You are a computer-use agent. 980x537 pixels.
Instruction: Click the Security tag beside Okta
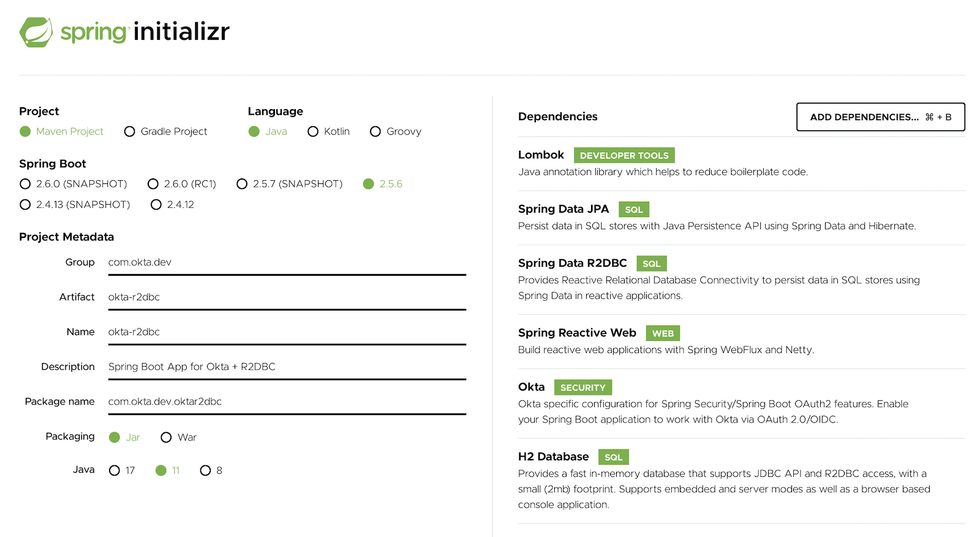pyautogui.click(x=582, y=387)
